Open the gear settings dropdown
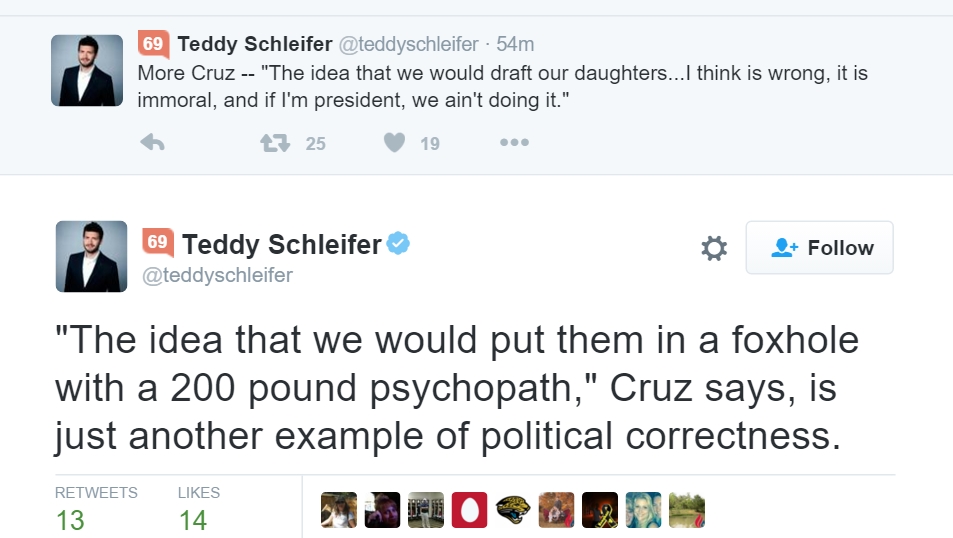953x538 pixels. (x=714, y=248)
